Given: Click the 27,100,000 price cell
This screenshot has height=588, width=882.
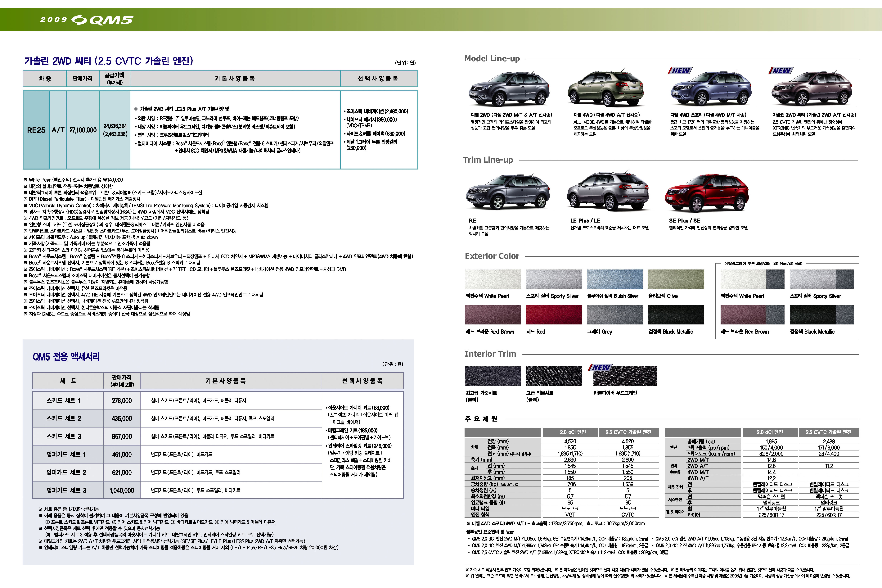Looking at the screenshot, I should point(83,130).
